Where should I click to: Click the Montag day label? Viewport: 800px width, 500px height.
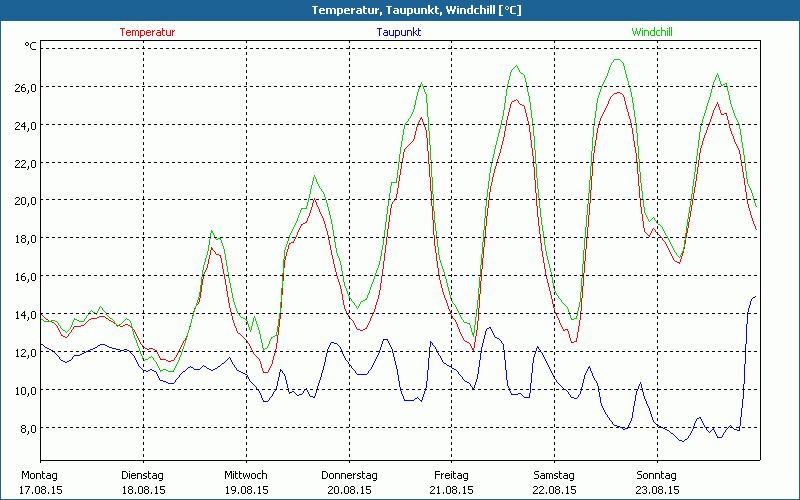39,476
